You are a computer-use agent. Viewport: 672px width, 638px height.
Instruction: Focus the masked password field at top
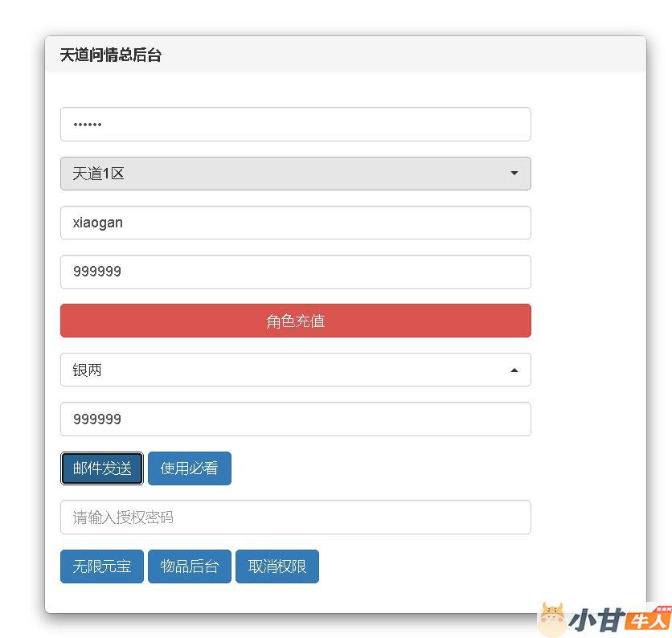point(295,125)
